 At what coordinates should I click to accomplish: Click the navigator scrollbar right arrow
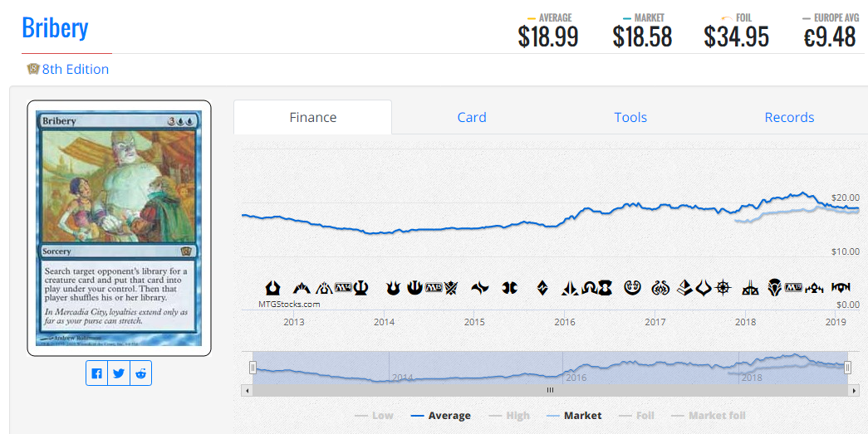pyautogui.click(x=853, y=390)
